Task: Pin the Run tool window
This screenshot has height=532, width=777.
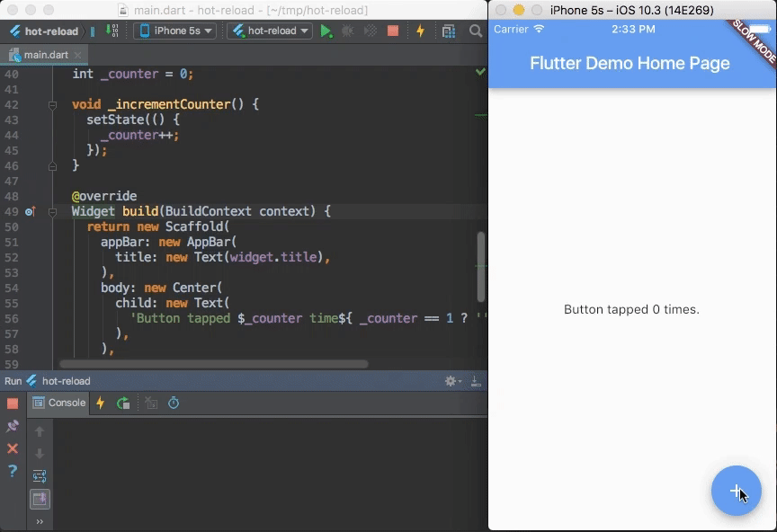Action: 13,425
